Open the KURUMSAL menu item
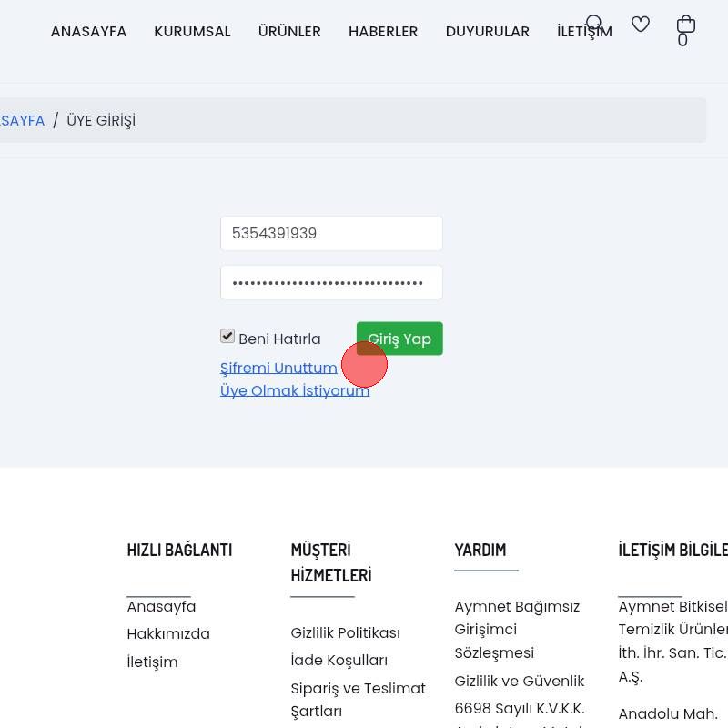The width and height of the screenshot is (728, 728). tap(192, 32)
